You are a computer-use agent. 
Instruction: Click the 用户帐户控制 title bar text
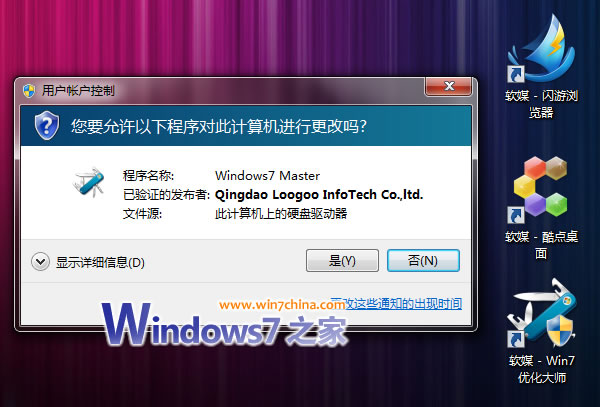78,91
